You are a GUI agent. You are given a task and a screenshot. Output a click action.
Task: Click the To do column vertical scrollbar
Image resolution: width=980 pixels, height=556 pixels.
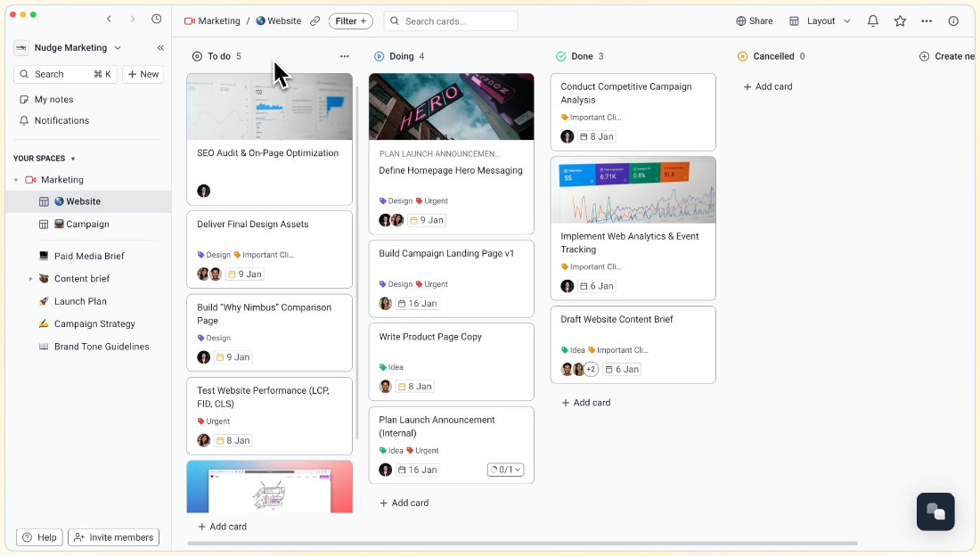(357, 263)
